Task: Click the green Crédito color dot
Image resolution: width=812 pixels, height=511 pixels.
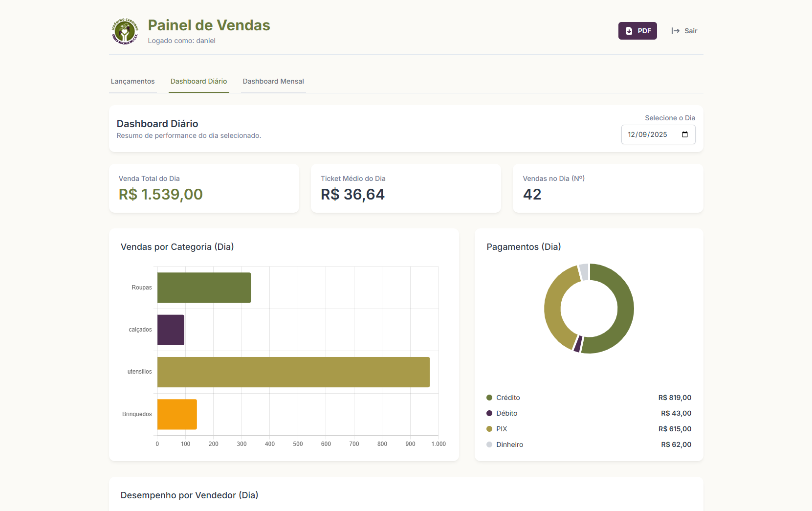Action: click(489, 398)
